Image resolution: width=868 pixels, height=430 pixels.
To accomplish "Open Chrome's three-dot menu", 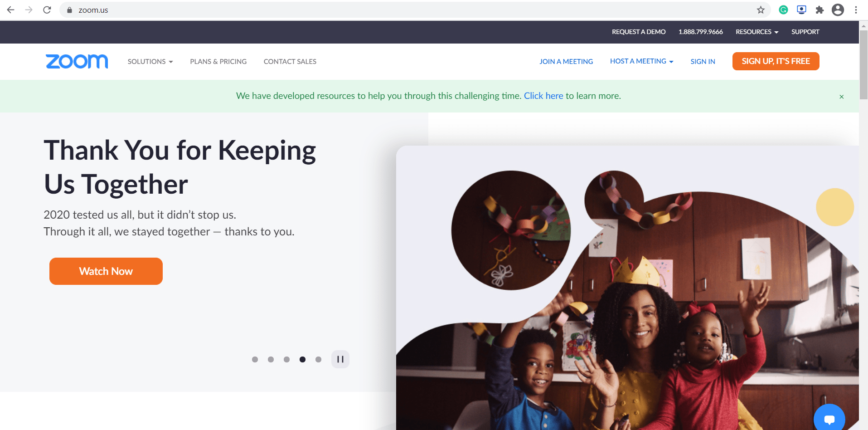I will pyautogui.click(x=856, y=10).
